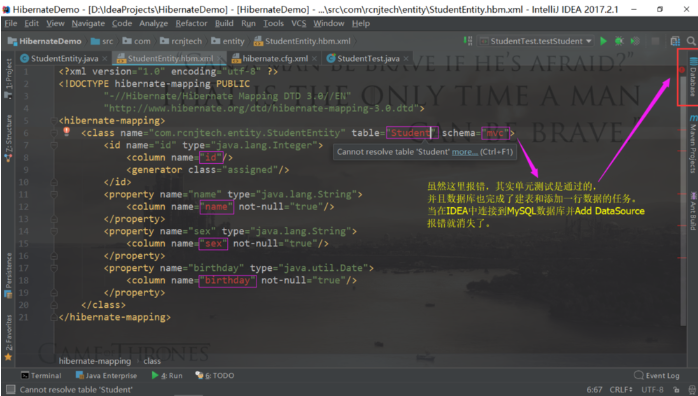Open Search Everywhere magnifier icon
Image resolution: width=698 pixels, height=396 pixels.
tap(691, 41)
